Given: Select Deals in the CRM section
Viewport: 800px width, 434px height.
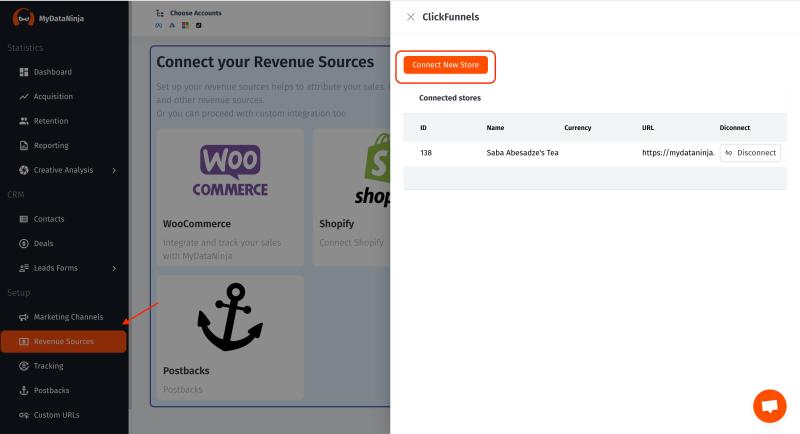Looking at the screenshot, I should point(43,243).
